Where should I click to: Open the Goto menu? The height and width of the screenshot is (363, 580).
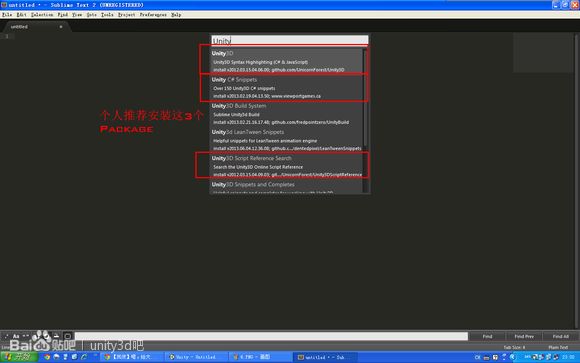click(x=91, y=15)
